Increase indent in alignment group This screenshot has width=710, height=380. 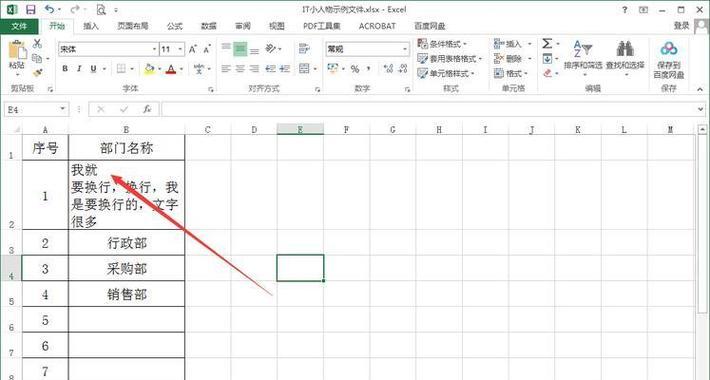point(284,69)
